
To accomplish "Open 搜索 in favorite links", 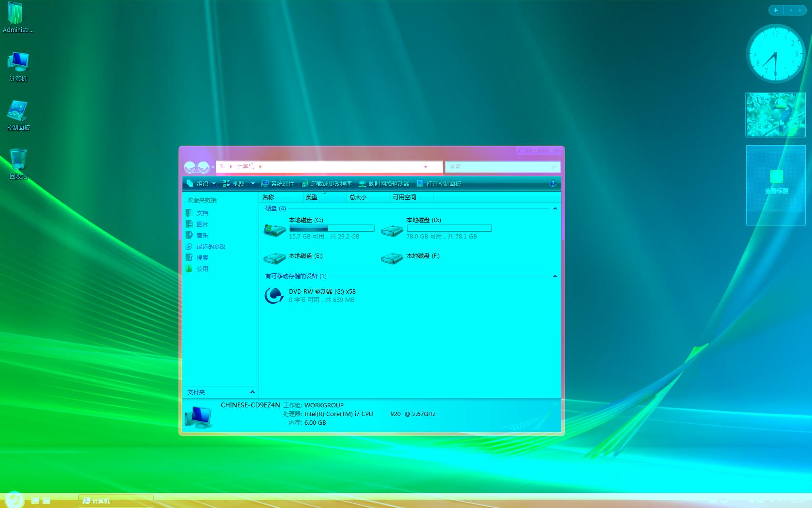I will (x=197, y=257).
